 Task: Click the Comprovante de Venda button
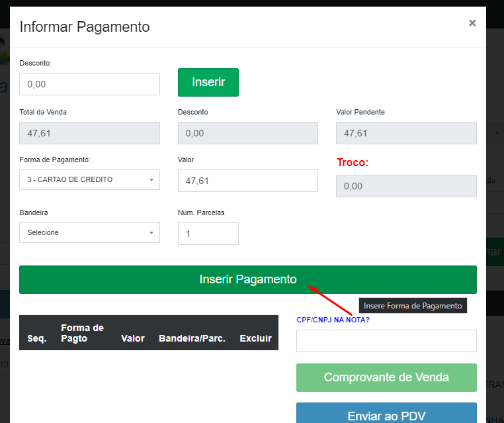(386, 377)
